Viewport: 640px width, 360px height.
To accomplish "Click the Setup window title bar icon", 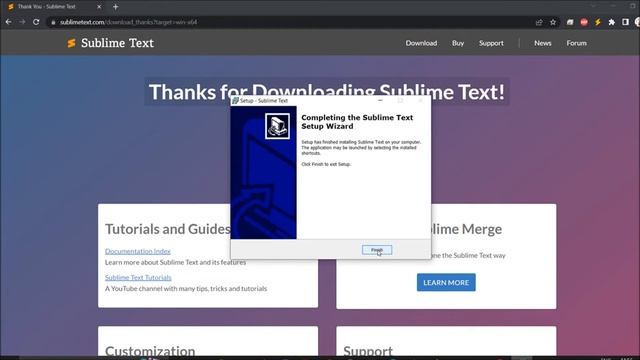I will click(x=235, y=100).
